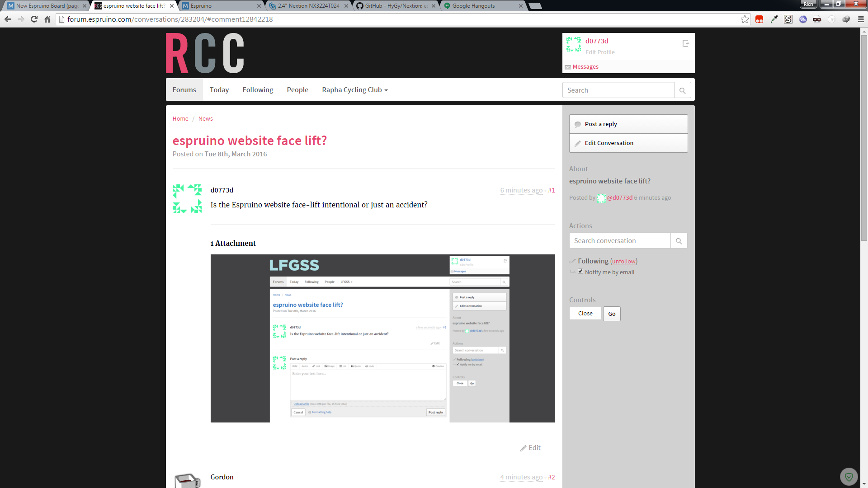Click the forum Search input field
Viewport: 868px width, 488px height.
click(618, 90)
